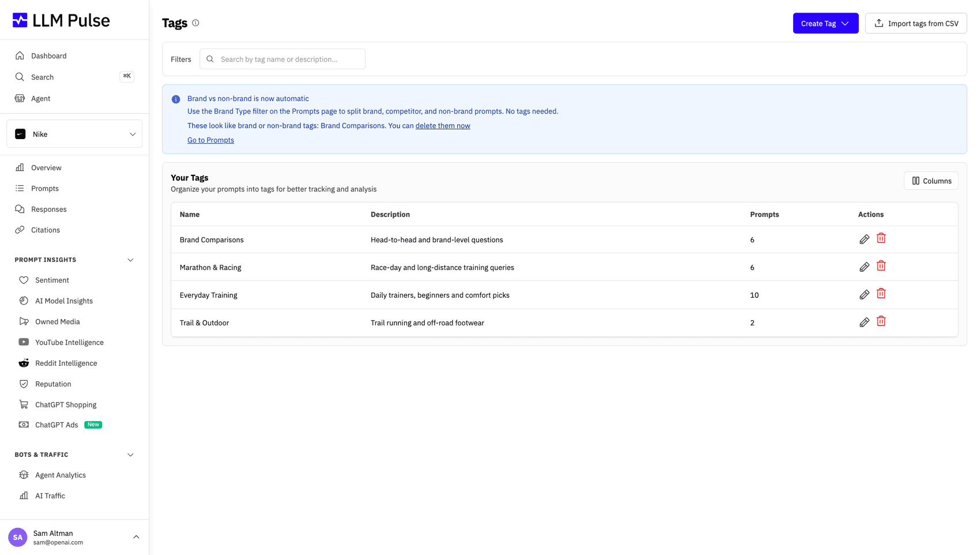Viewport: 980px width, 555px height.
Task: Edit the Marathon & Racing tag
Action: click(x=864, y=267)
